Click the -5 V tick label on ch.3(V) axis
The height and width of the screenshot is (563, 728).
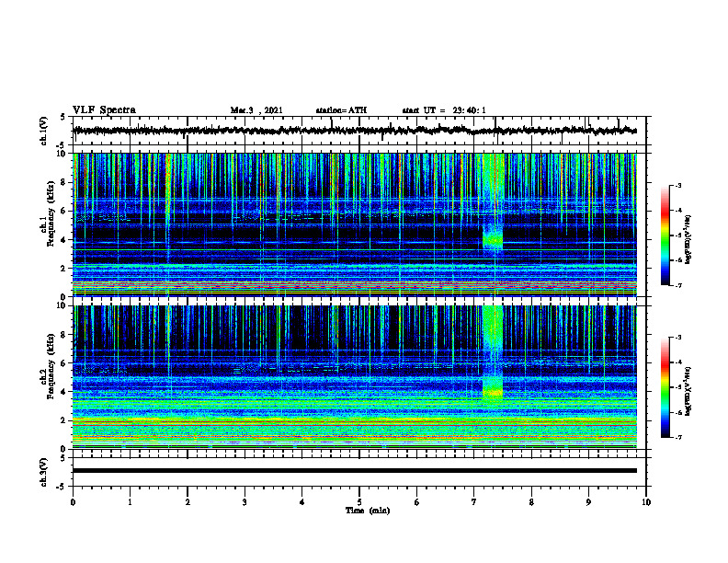pyautogui.click(x=62, y=487)
